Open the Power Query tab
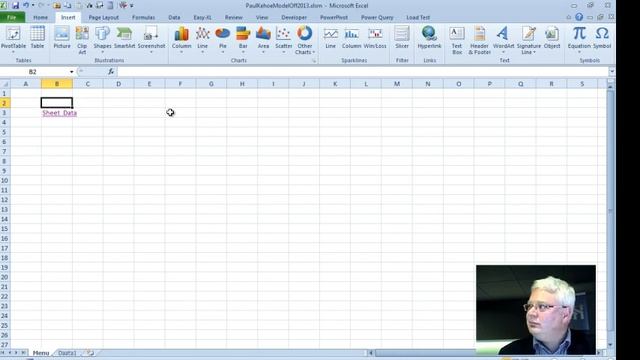Viewport: 640px width, 360px height. [377, 18]
